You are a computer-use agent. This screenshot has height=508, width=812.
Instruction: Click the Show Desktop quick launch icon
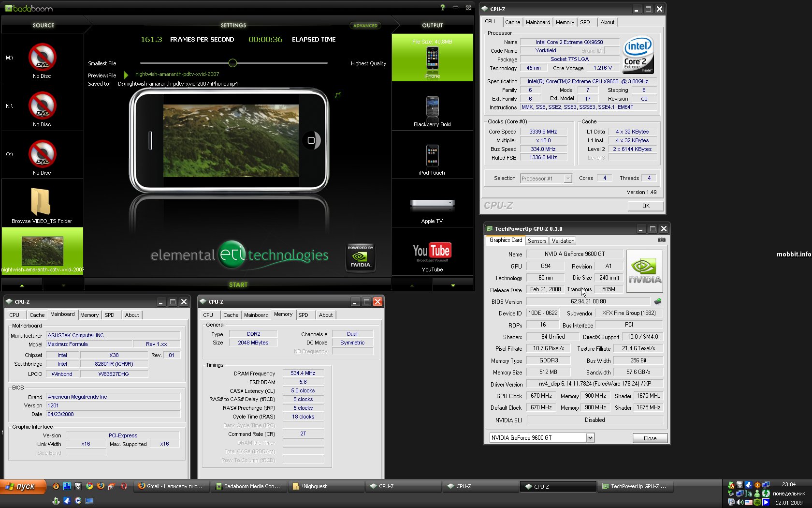89,501
